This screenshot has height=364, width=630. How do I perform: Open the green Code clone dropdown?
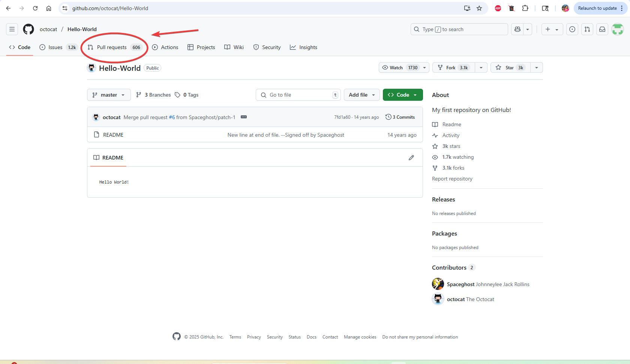[403, 95]
